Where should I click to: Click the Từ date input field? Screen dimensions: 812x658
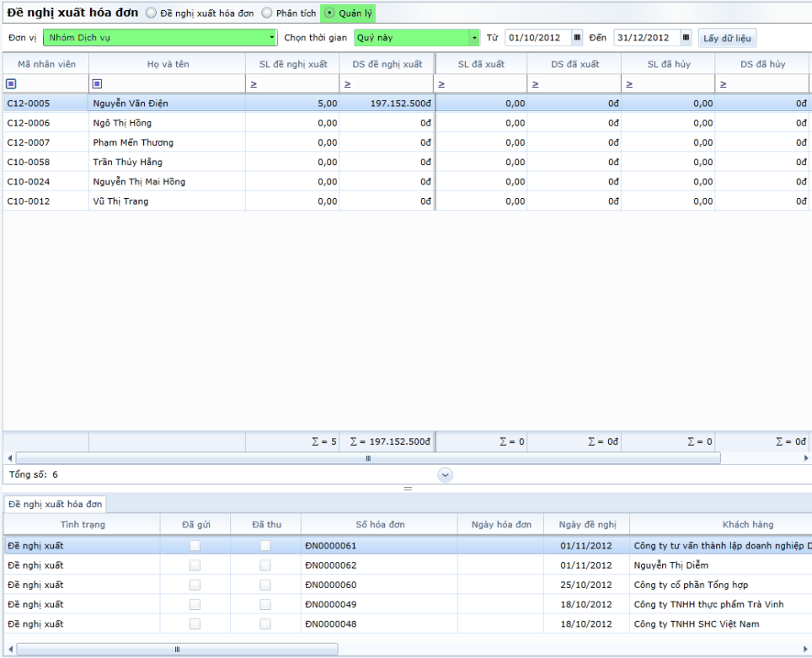[x=537, y=38]
